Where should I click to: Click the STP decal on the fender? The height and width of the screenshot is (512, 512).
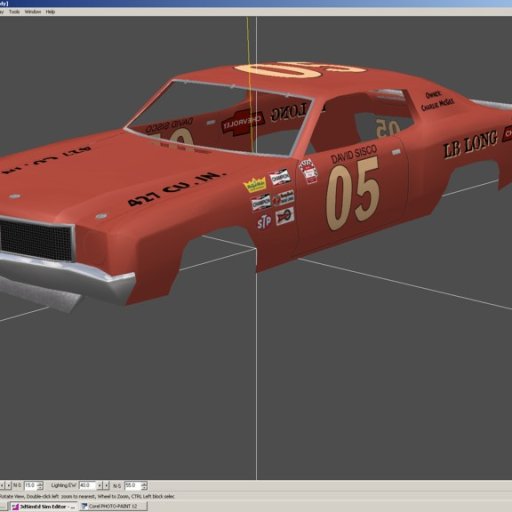tap(264, 222)
